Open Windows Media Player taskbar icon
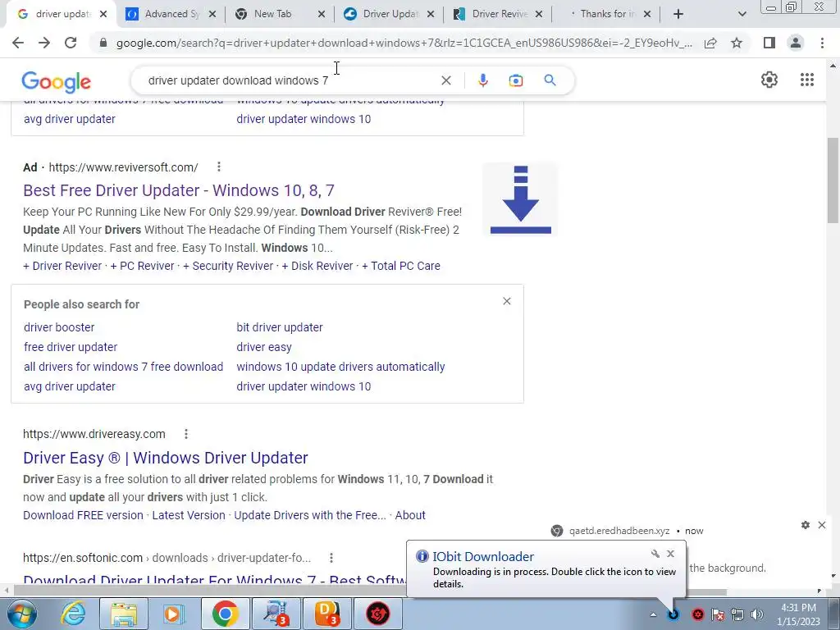This screenshot has height=630, width=840. click(x=174, y=614)
